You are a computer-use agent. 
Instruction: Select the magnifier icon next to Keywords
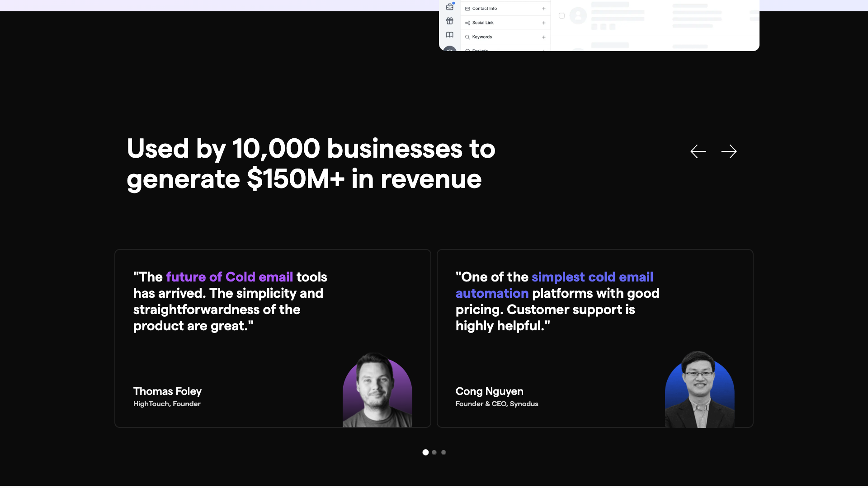click(467, 37)
